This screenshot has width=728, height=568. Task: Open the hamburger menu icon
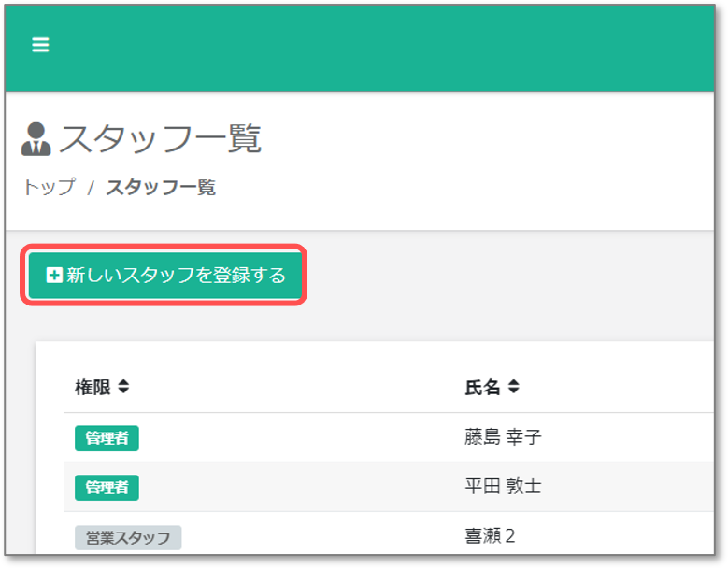click(x=40, y=45)
